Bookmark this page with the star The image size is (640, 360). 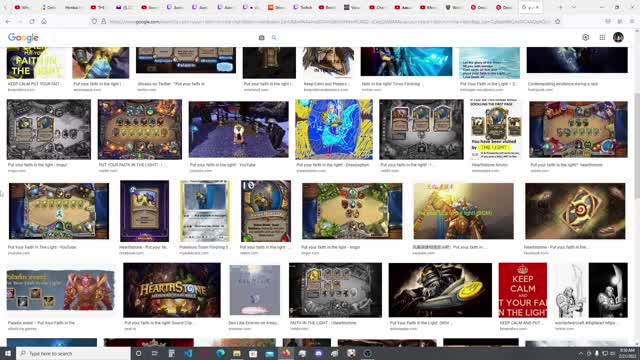coord(558,21)
